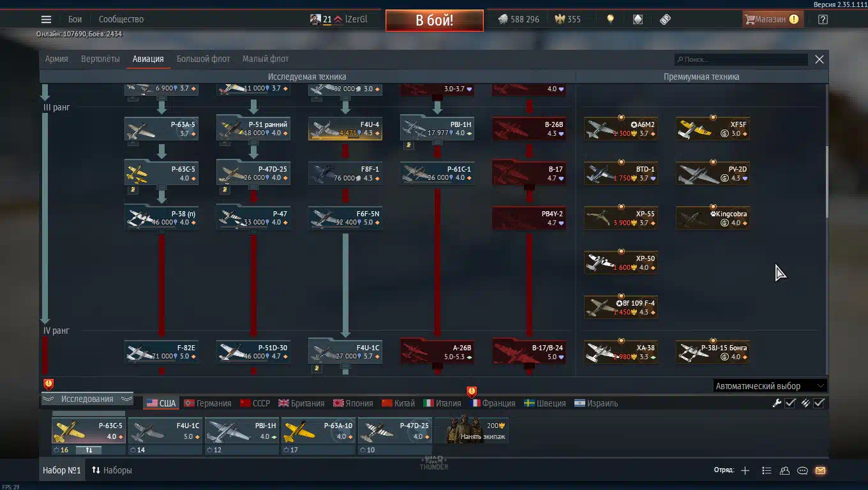868x490 pixels.
Task: Expand the Исследования panel chevrons
Action: 87,399
